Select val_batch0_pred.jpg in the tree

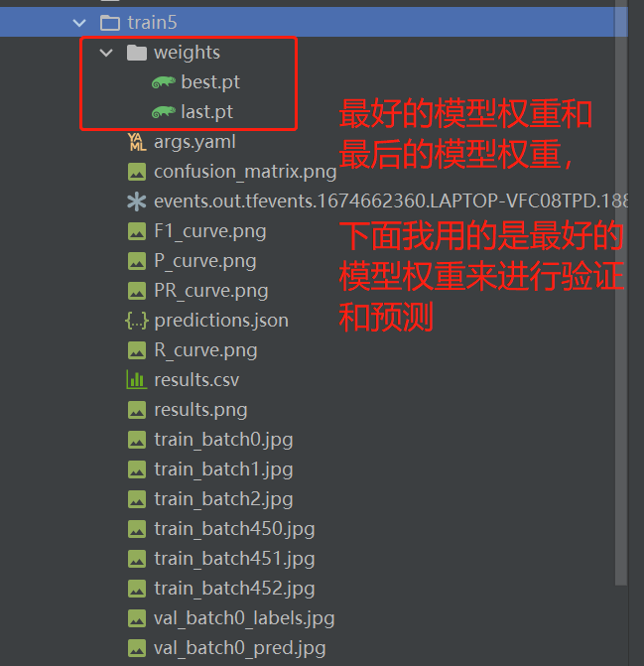click(240, 648)
